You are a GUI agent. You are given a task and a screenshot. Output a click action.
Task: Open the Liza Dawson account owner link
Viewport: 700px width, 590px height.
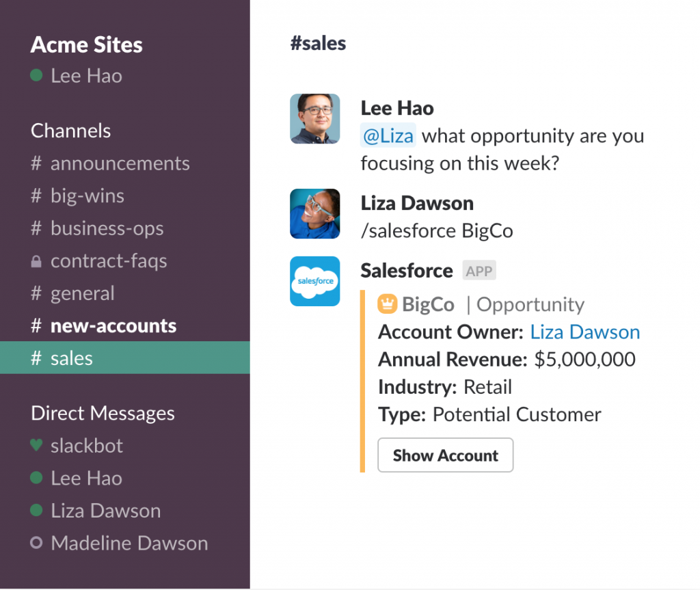click(585, 332)
